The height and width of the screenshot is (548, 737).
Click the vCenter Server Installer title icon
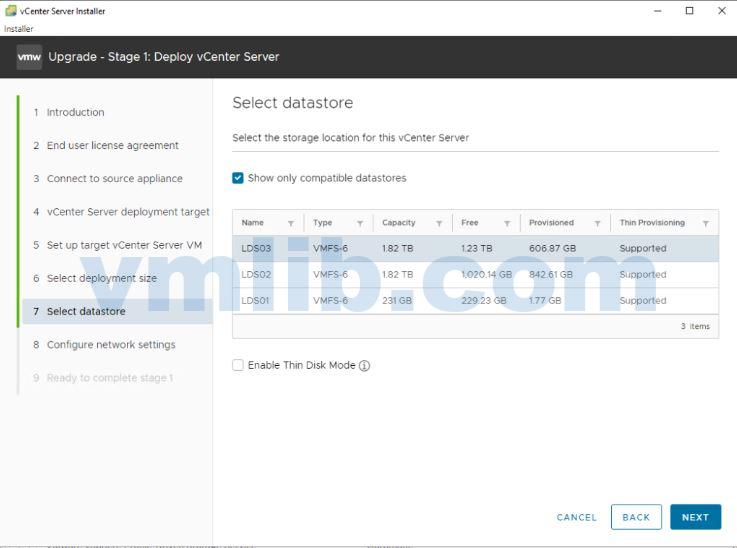(10, 11)
